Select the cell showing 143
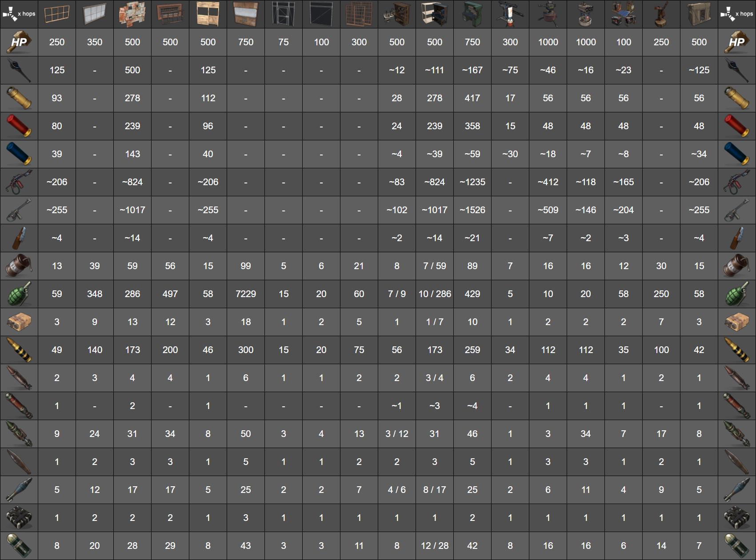This screenshot has width=756, height=560. (132, 154)
